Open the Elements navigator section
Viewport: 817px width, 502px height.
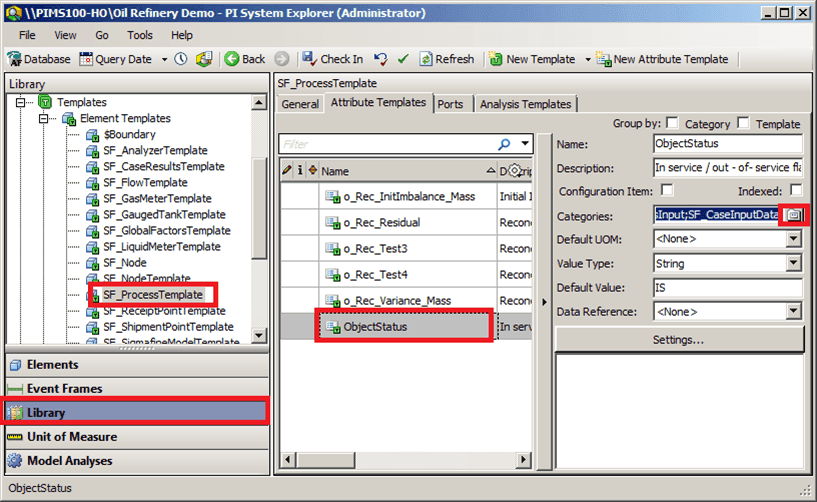(137, 365)
